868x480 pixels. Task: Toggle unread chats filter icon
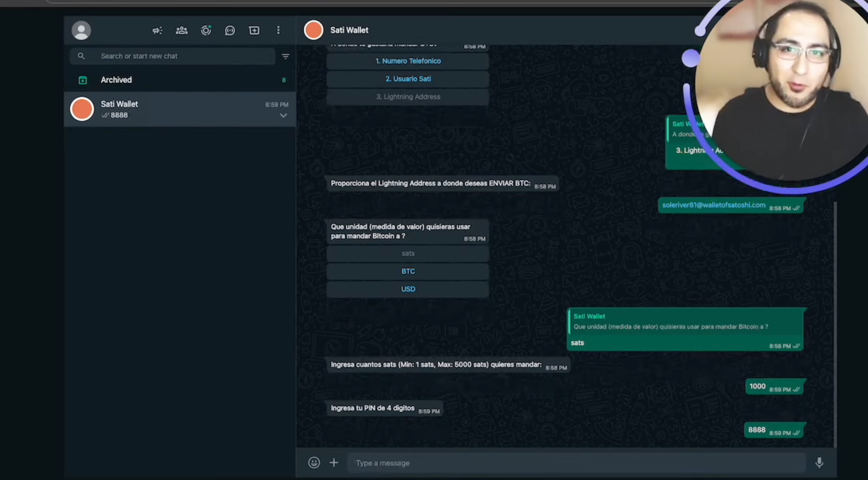tap(286, 56)
